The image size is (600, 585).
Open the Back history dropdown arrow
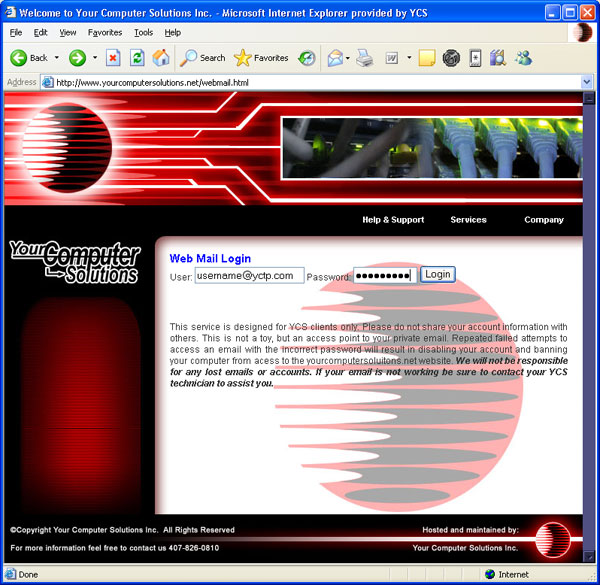(x=57, y=58)
